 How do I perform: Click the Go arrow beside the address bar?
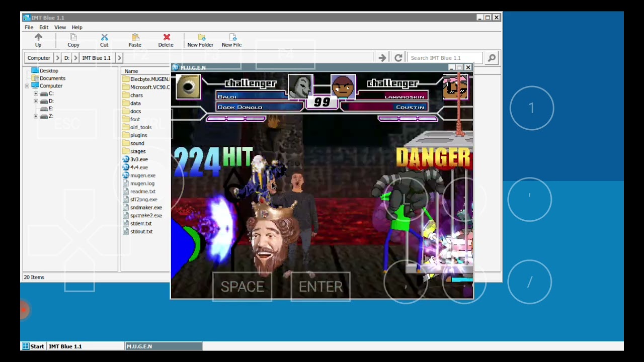pyautogui.click(x=382, y=58)
